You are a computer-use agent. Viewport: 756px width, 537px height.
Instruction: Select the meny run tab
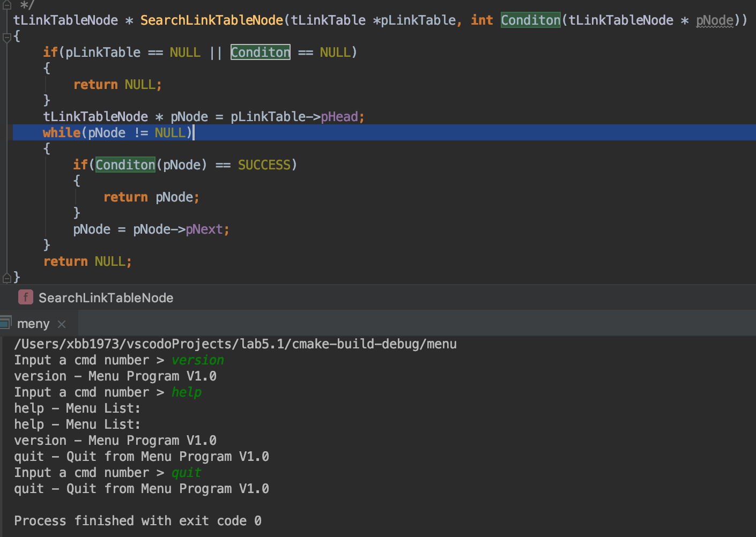pyautogui.click(x=33, y=324)
